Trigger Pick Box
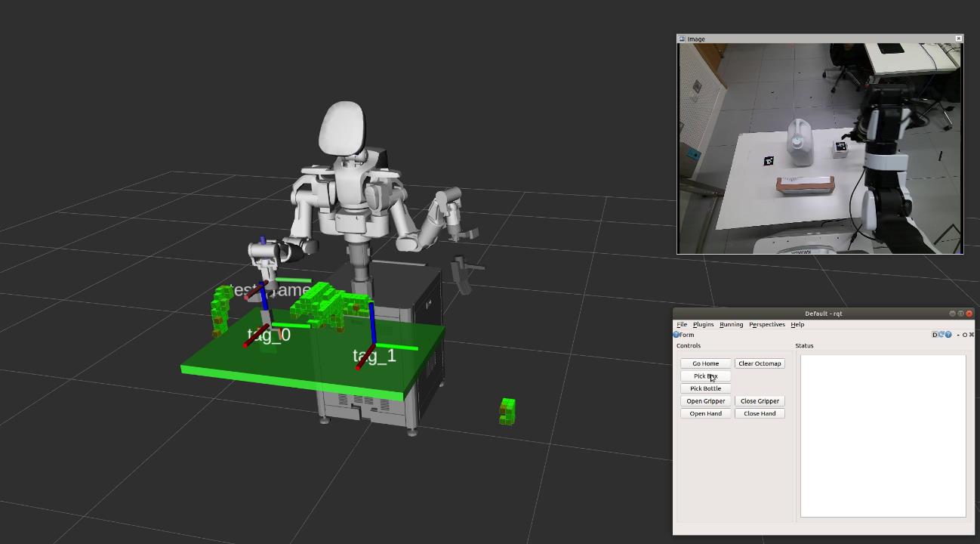 [704, 376]
